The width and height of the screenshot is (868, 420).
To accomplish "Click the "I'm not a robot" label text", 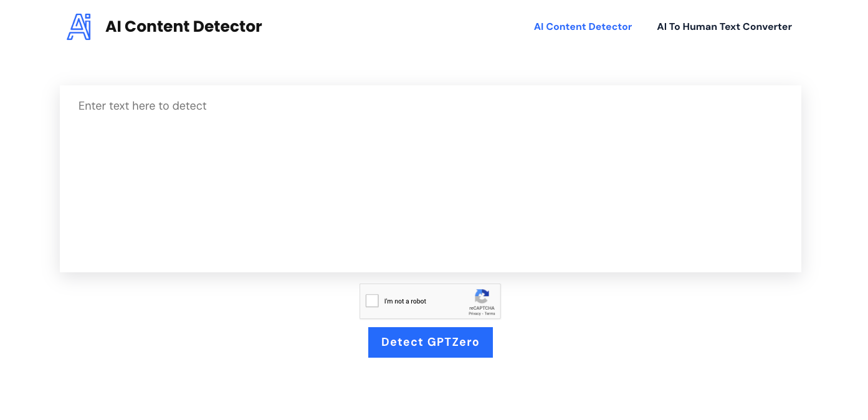I will click(405, 302).
